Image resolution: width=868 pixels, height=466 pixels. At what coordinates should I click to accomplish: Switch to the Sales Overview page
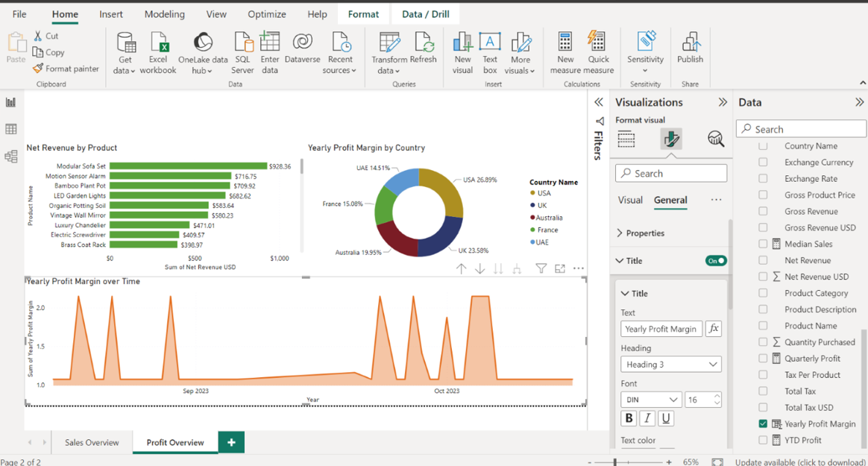tap(92, 442)
